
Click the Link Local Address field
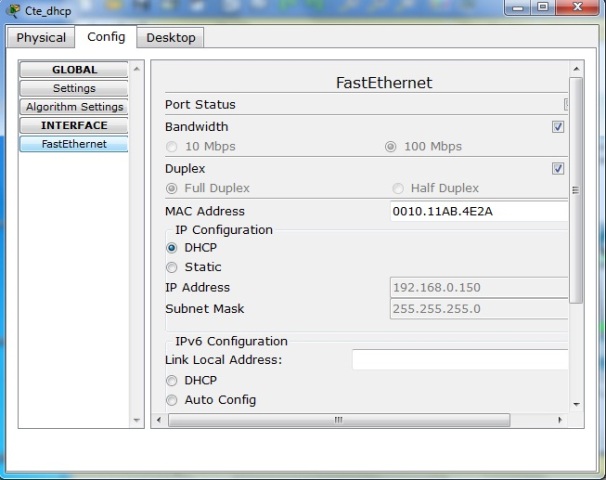pyautogui.click(x=459, y=360)
